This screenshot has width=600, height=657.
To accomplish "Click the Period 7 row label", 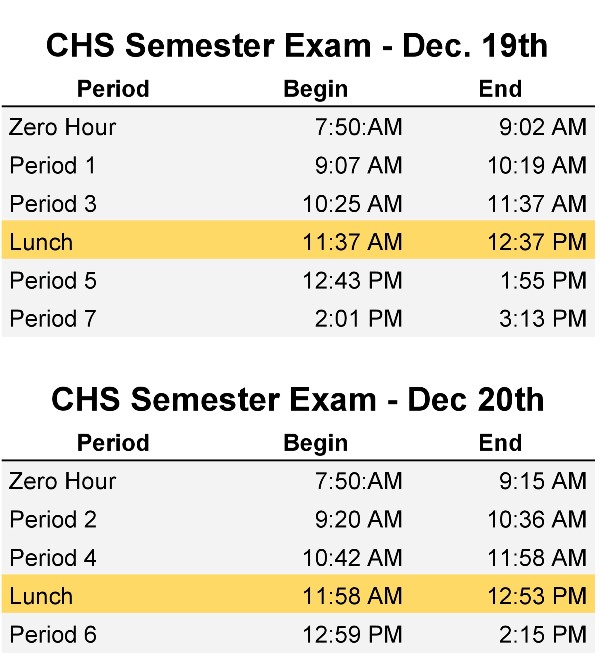I will coord(53,318).
